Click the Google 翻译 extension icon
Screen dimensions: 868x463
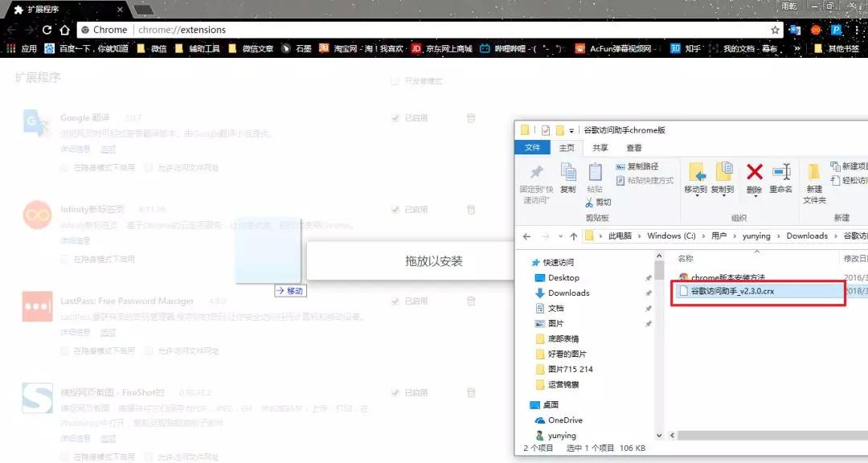[x=37, y=123]
